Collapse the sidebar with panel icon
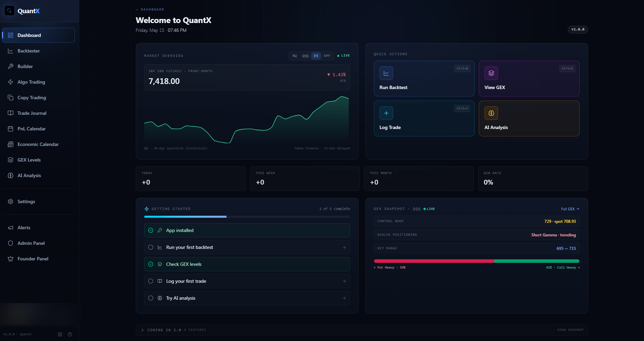Image resolution: width=644 pixels, height=341 pixels. coord(60,334)
